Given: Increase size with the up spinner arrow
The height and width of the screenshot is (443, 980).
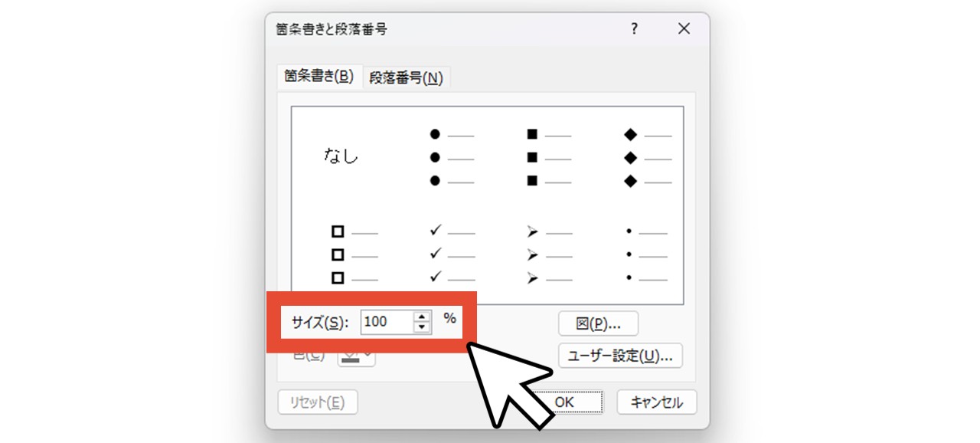Looking at the screenshot, I should pyautogui.click(x=422, y=317).
